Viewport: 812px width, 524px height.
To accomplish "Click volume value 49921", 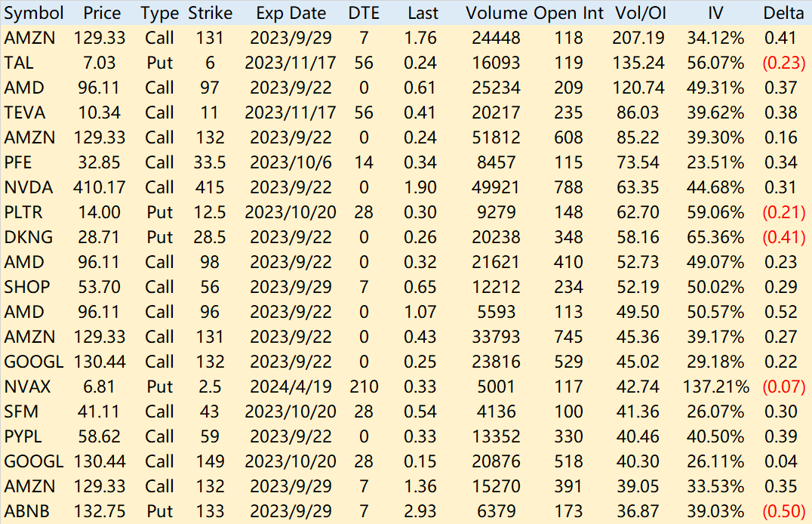I will (x=496, y=187).
